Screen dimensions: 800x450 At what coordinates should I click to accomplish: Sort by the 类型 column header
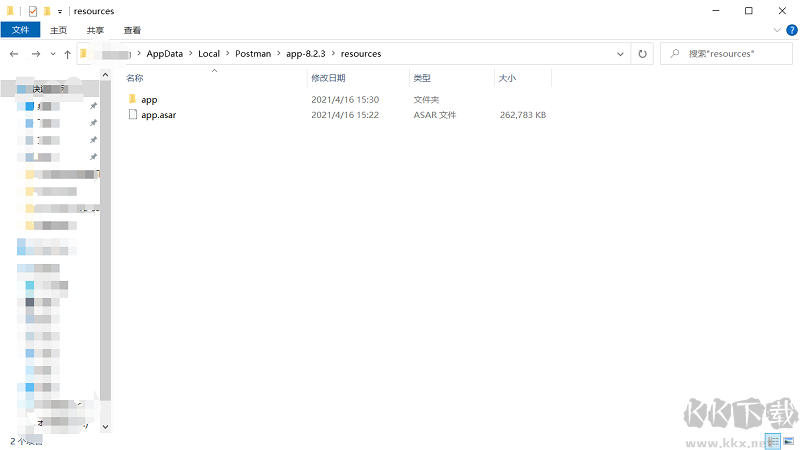pos(422,78)
